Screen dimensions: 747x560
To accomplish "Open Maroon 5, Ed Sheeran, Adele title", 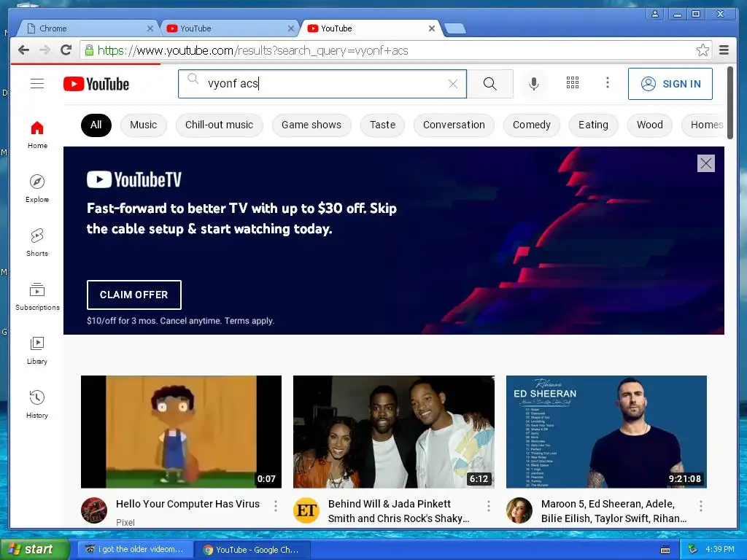I will pos(614,511).
